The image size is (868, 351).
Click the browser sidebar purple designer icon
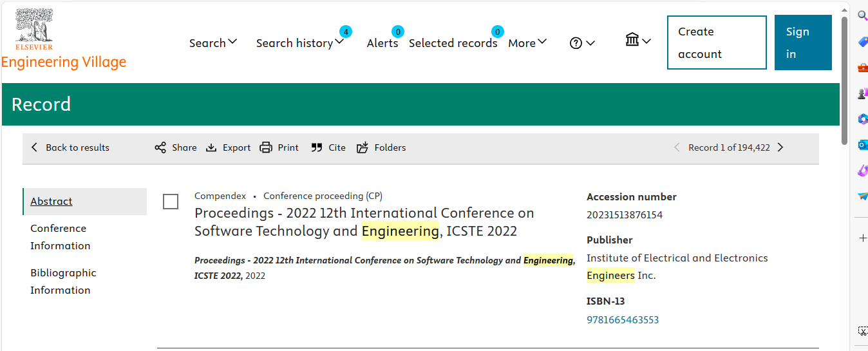863,171
